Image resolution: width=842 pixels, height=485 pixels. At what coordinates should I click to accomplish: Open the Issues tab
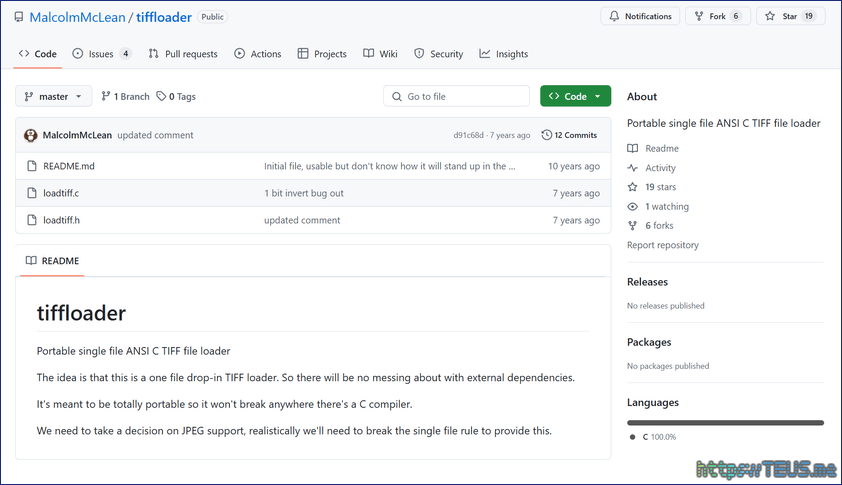point(101,54)
